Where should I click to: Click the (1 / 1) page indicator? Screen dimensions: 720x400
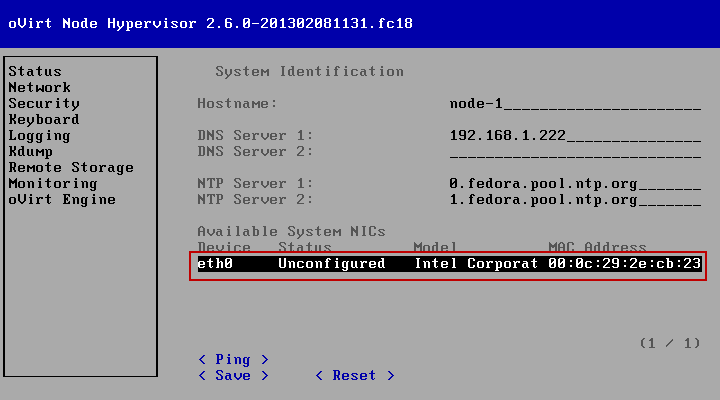670,344
